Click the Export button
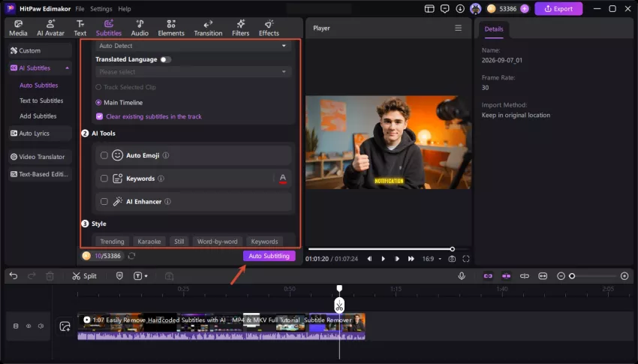 pos(558,8)
